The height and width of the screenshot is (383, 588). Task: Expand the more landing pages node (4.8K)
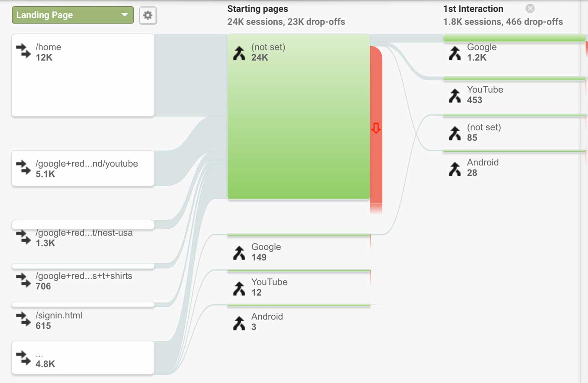83,358
